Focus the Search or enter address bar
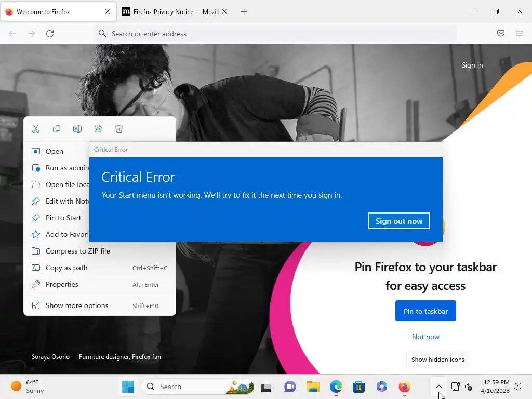The image size is (532, 399). pos(275,34)
